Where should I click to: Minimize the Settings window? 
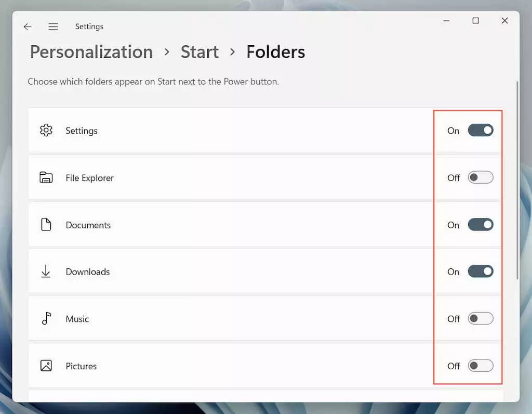446,21
